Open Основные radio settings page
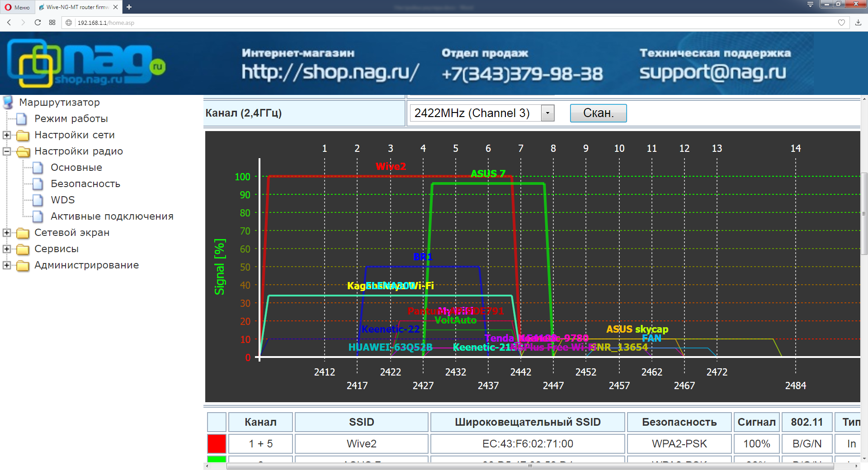This screenshot has width=868, height=470. (x=76, y=167)
